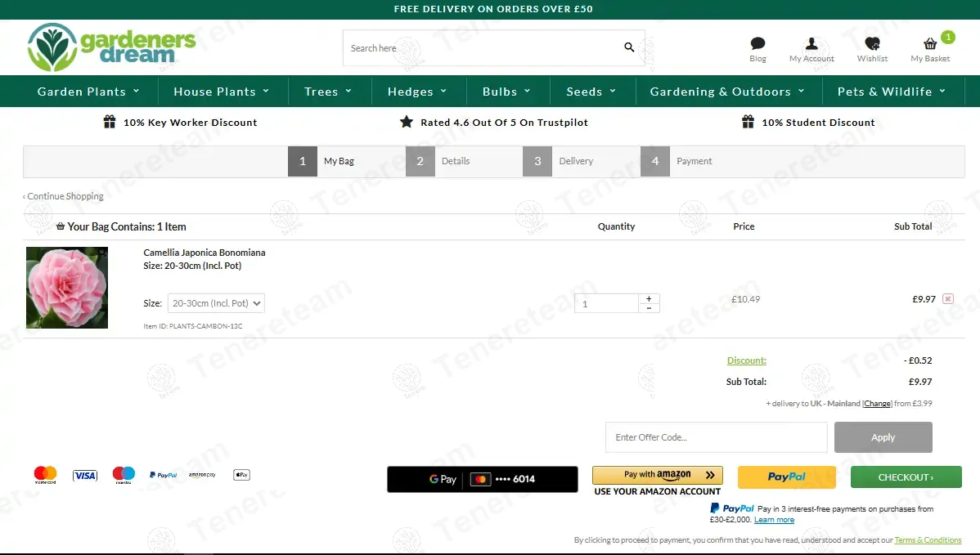Screen dimensions: 980x555
Task: Click the basket icon beside Your Bag Contains
Action: click(x=61, y=226)
